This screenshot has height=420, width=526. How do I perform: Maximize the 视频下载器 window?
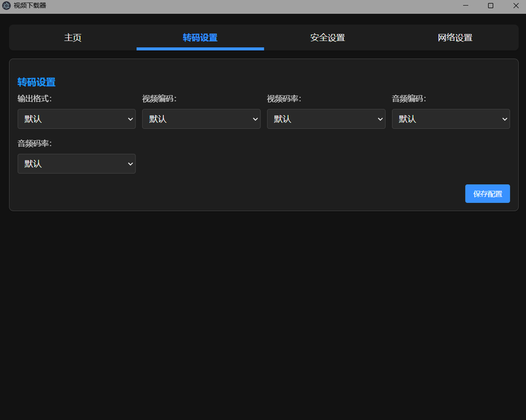point(490,6)
